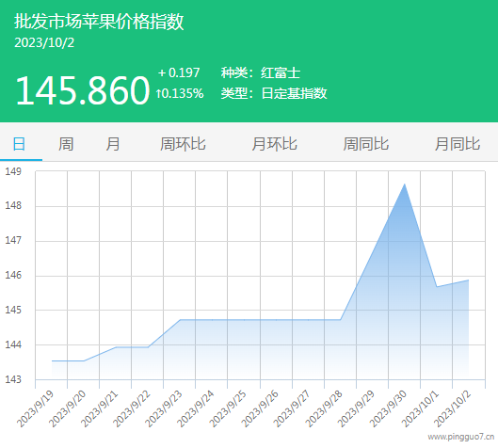This screenshot has width=498, height=448.
Task: Select the 周环比 tab
Action: point(183,144)
